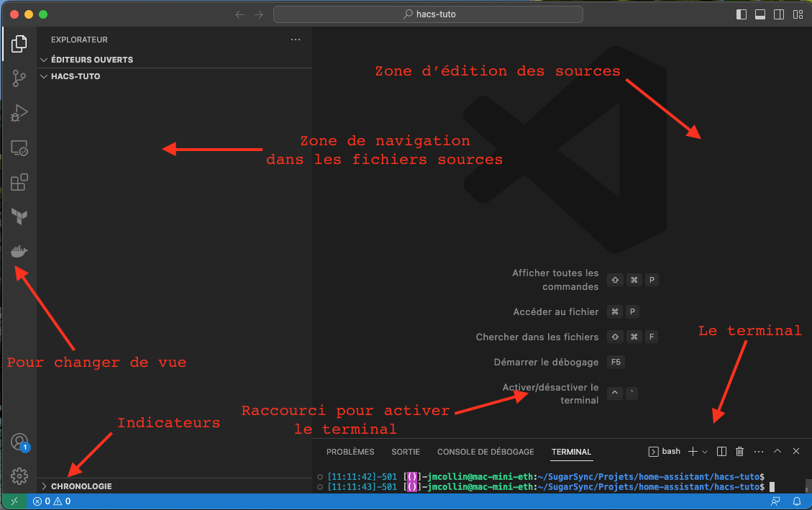Toggle the primary side bar
Viewport: 812px width, 510px height.
pos(741,14)
